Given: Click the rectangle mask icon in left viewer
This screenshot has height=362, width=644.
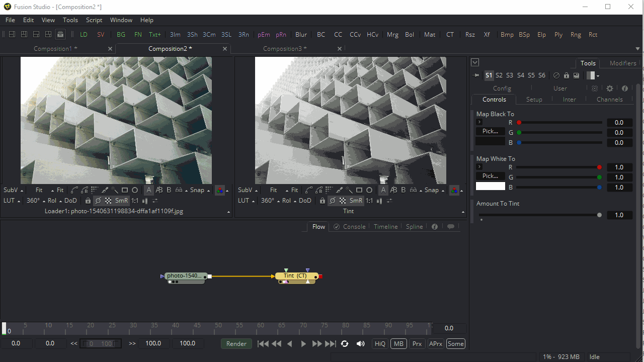Looking at the screenshot, I should (125, 190).
